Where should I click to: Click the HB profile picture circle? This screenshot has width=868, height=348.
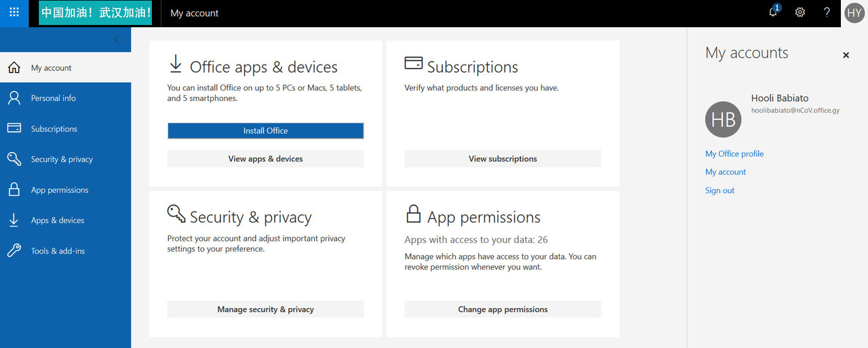[724, 119]
